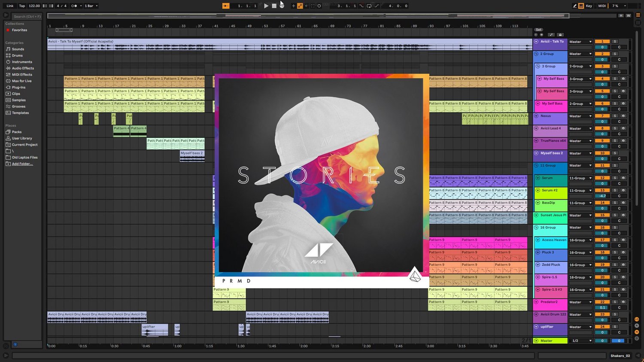The image size is (644, 362).
Task: Open the Audio Effects category
Action: coord(23,68)
